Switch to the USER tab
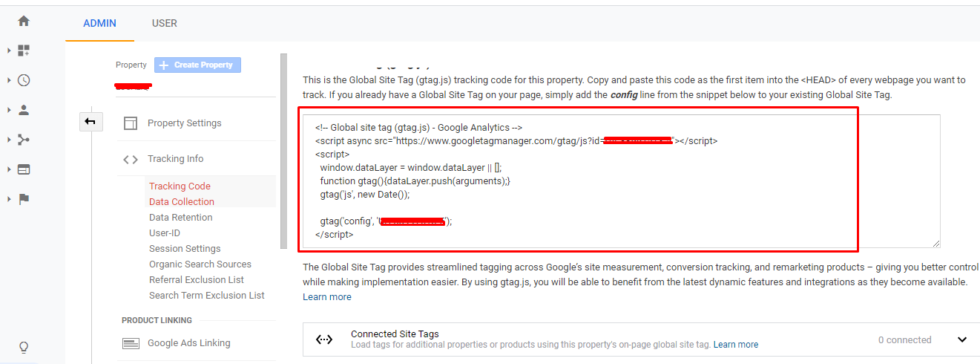Image resolution: width=980 pixels, height=364 pixels. coord(165,23)
